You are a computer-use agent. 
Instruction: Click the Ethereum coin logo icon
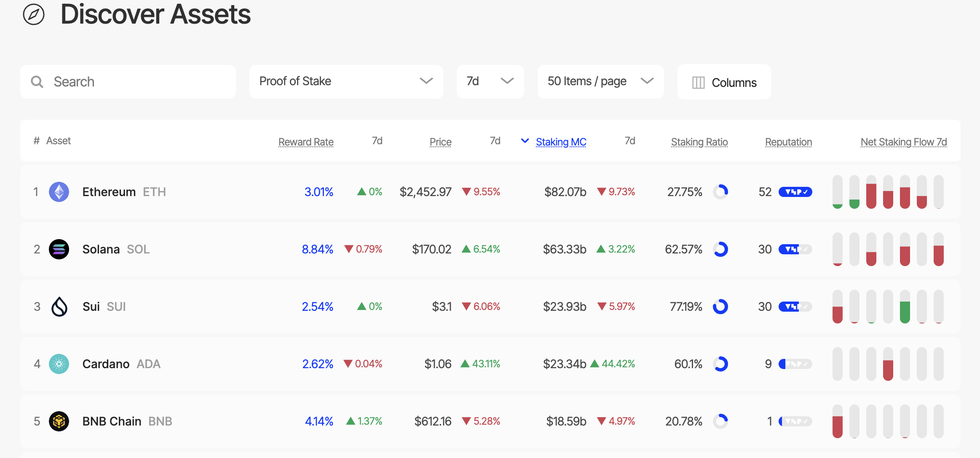[x=59, y=192]
